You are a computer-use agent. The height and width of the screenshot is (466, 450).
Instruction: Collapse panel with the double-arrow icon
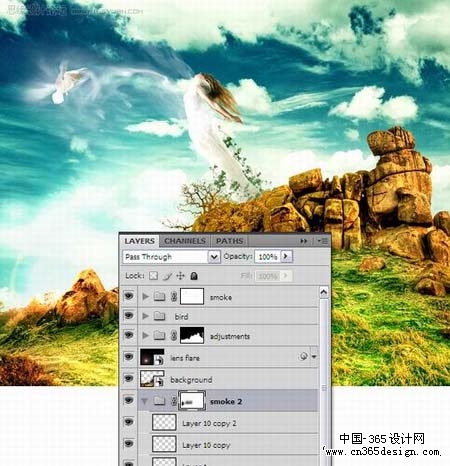(x=304, y=241)
